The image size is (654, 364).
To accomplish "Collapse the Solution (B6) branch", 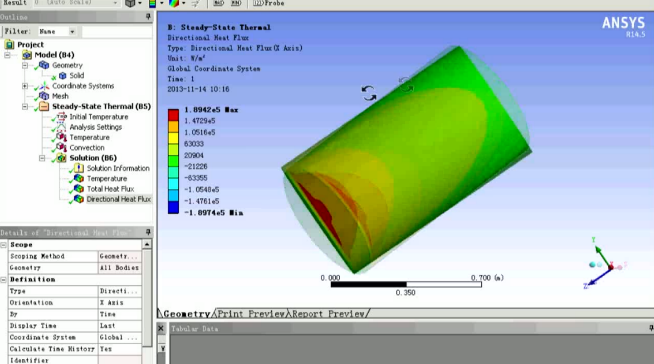I will pyautogui.click(x=42, y=158).
